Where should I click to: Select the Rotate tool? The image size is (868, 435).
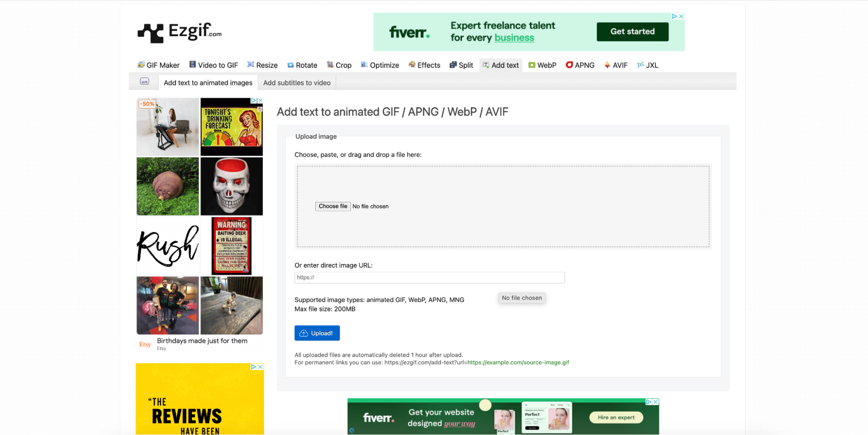[x=302, y=65]
